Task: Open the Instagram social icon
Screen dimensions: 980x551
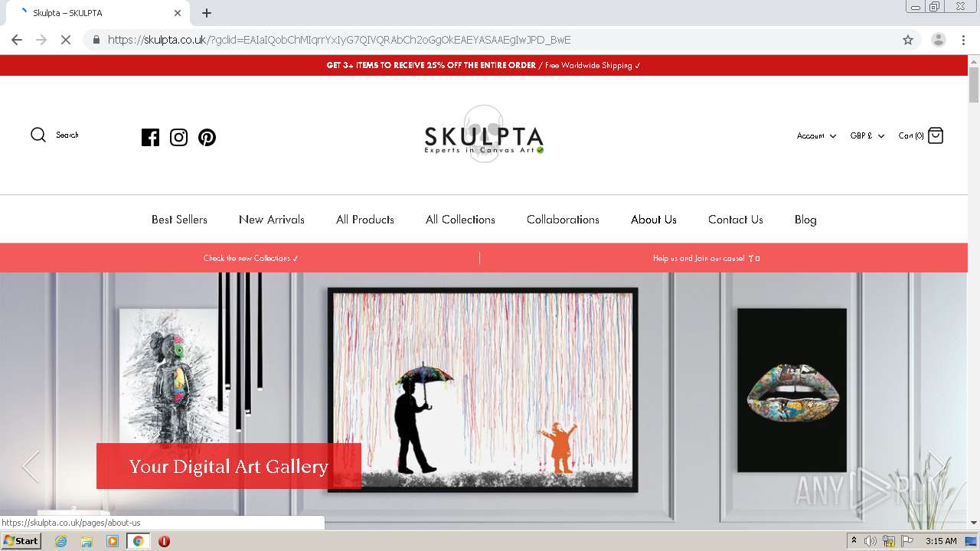Action: pyautogui.click(x=178, y=137)
